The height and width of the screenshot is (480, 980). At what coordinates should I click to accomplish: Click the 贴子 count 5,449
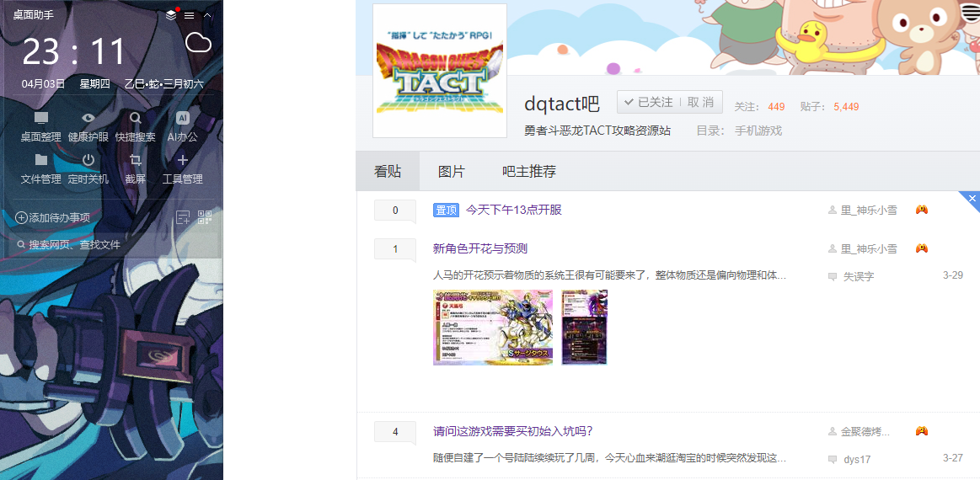tap(846, 107)
